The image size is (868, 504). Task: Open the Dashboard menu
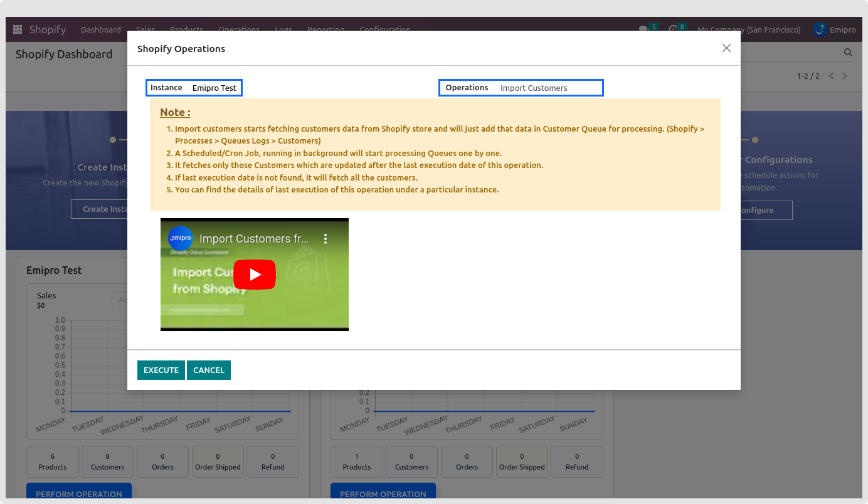(101, 29)
